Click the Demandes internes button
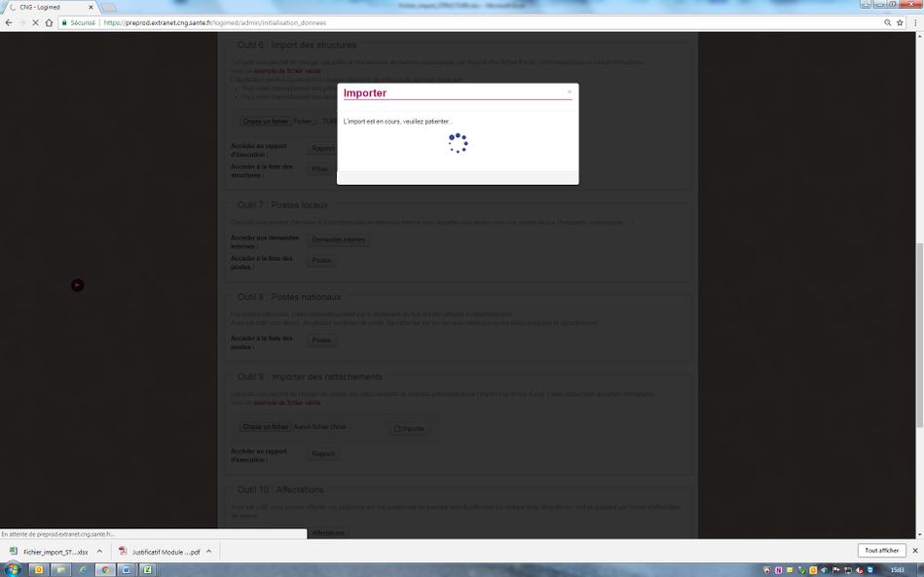Screen dimensions: 924x577 (338, 239)
